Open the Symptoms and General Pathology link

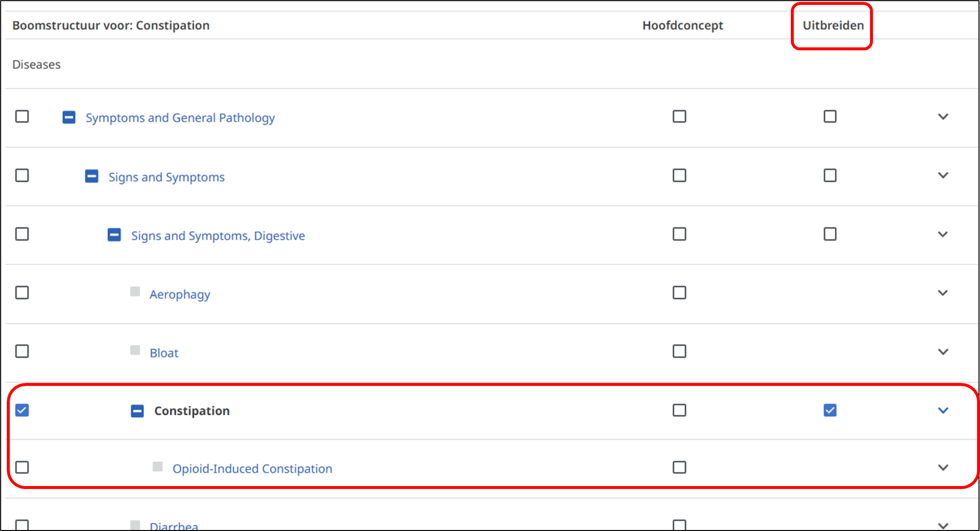(180, 118)
